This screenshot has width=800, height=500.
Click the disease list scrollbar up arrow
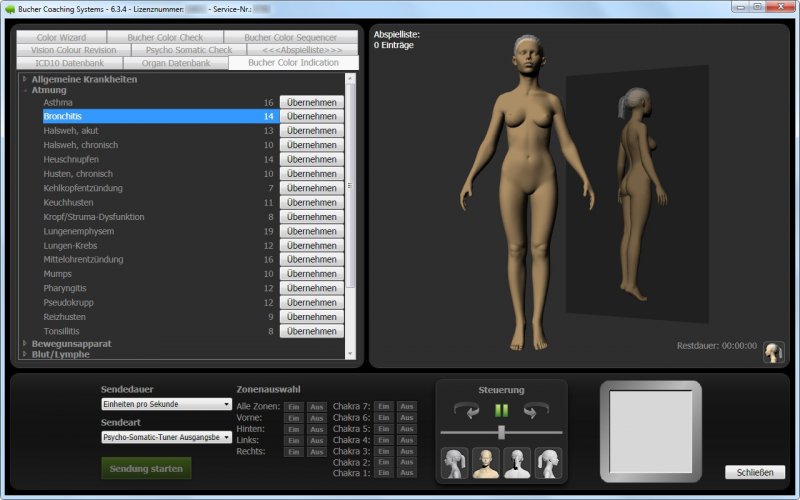350,78
